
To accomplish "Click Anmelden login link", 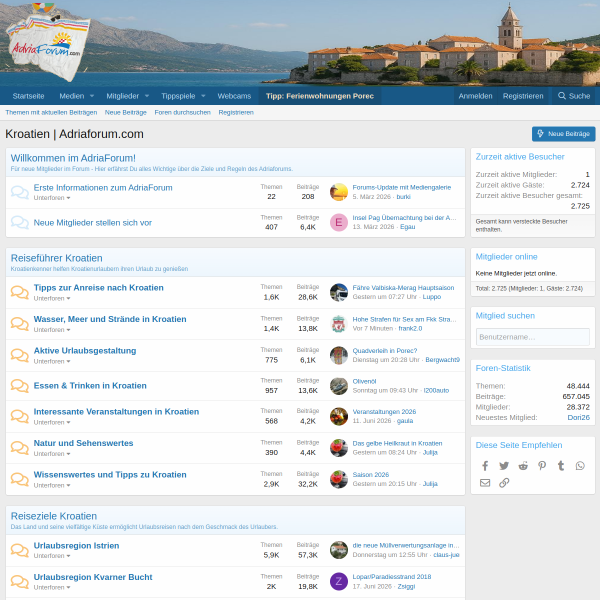I will [x=475, y=96].
